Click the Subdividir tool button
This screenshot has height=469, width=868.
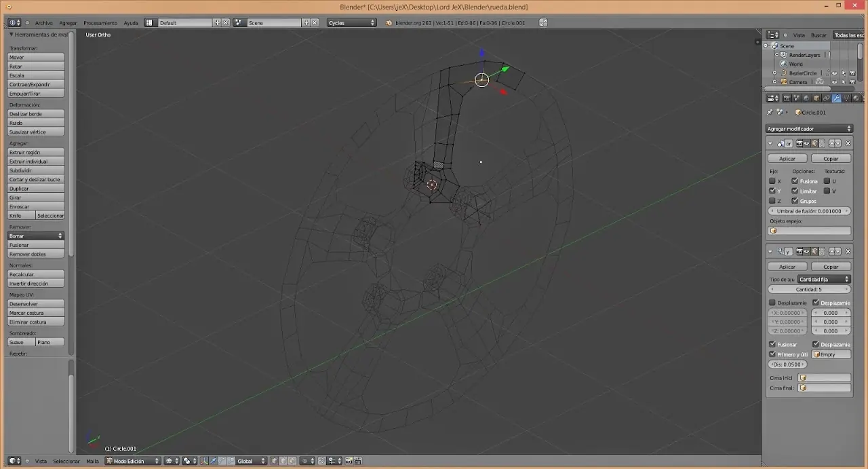coord(36,170)
